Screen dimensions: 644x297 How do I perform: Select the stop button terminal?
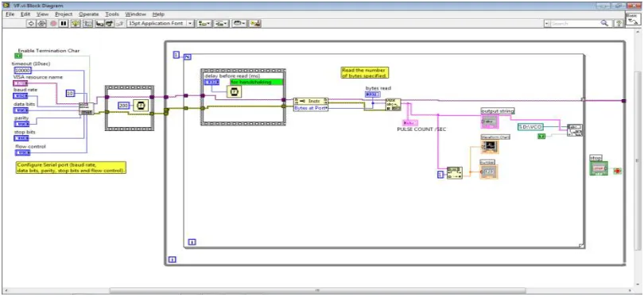(599, 168)
